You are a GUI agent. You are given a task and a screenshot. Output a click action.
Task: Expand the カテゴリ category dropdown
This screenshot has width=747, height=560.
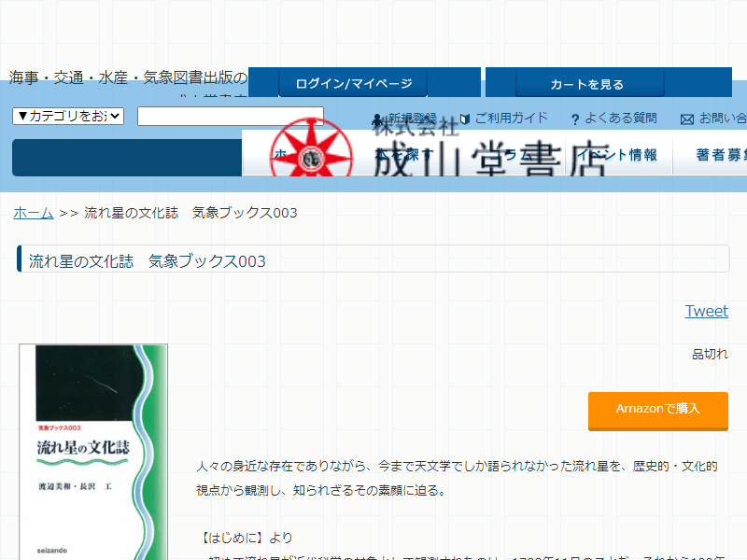coord(68,116)
